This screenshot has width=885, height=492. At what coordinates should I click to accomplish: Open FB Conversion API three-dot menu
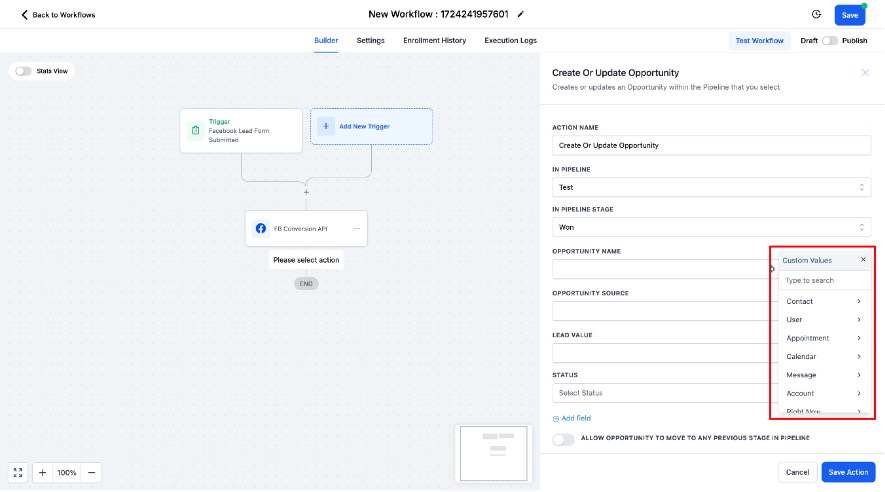[x=356, y=229]
